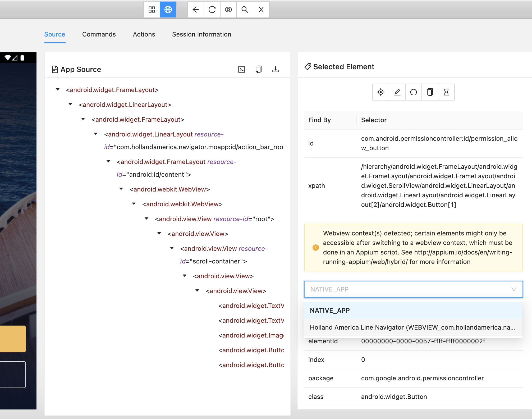
Task: Switch to native app mode grid icon
Action: pos(152,10)
